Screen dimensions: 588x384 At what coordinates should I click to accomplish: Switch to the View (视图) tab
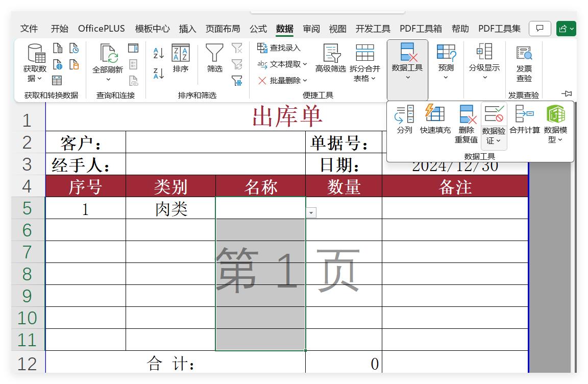(x=337, y=29)
